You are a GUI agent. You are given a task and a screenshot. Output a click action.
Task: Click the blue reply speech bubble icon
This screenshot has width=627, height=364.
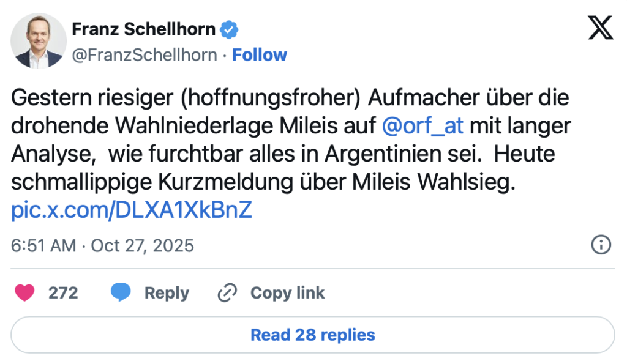pyautogui.click(x=121, y=293)
